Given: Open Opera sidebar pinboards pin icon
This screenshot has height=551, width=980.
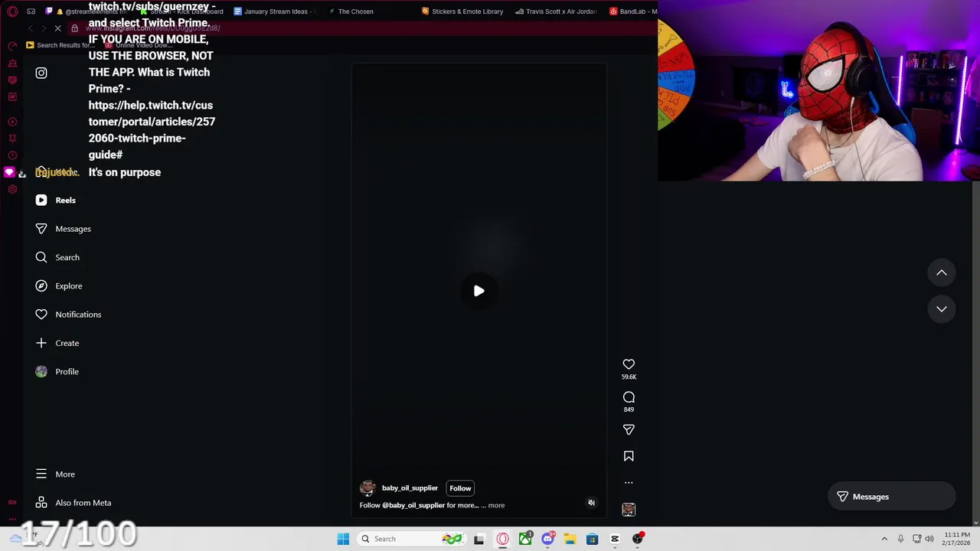Looking at the screenshot, I should [x=12, y=139].
